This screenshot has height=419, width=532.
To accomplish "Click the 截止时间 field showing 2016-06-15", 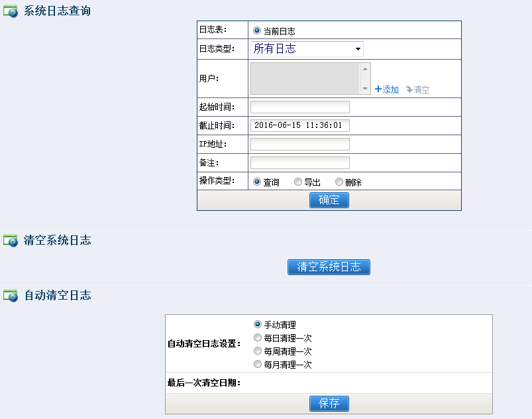I will [x=300, y=125].
